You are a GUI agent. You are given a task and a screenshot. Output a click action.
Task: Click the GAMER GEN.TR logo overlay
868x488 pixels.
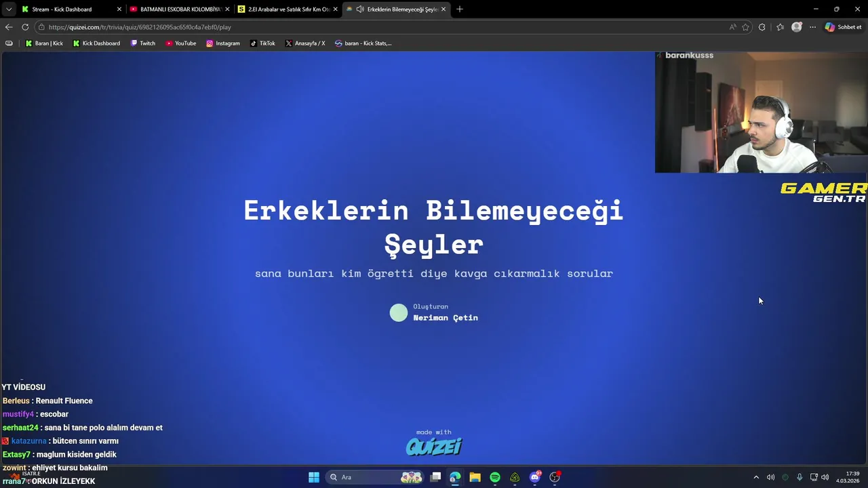[823, 192]
